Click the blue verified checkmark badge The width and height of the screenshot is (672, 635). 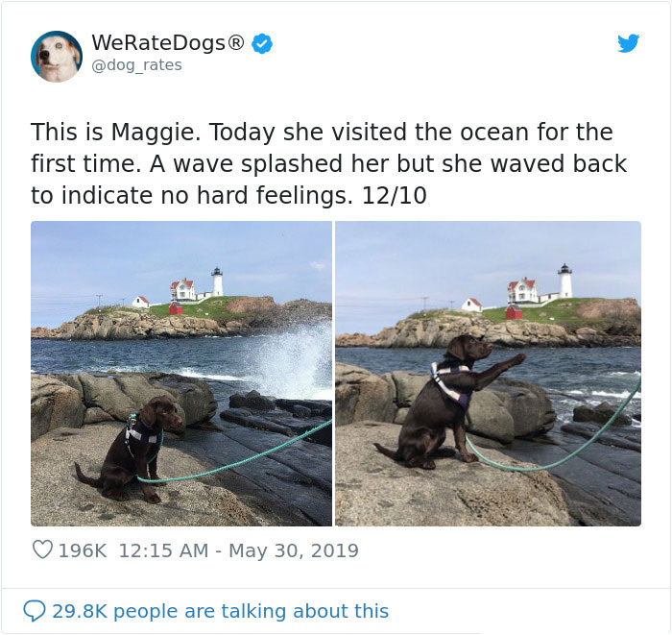(x=262, y=43)
